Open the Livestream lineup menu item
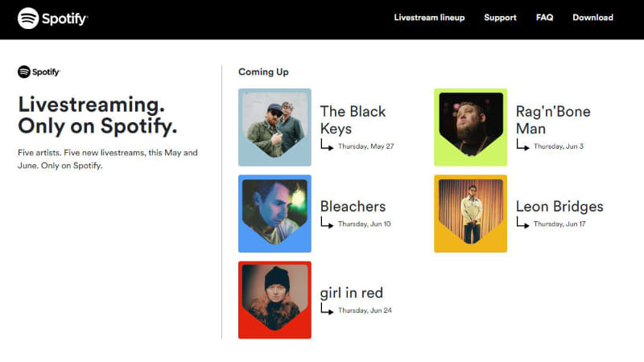 tap(429, 18)
